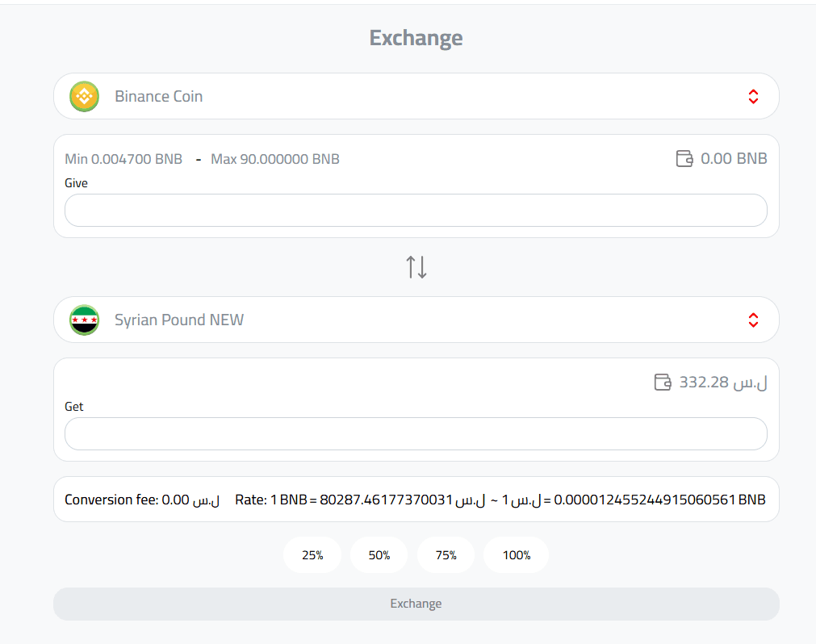Image resolution: width=816 pixels, height=644 pixels.
Task: Select the 75% amount button
Action: (x=446, y=554)
